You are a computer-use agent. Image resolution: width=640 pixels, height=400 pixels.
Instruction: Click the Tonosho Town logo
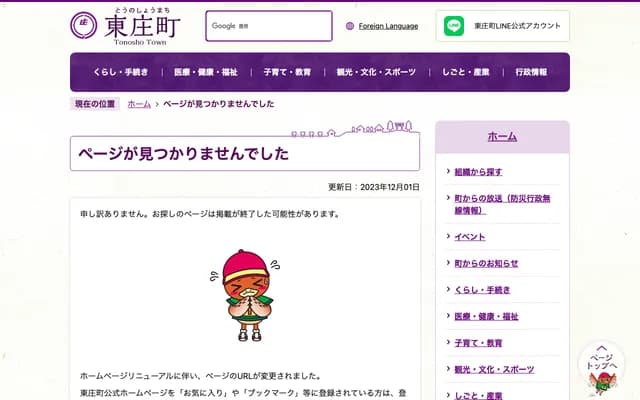127,26
